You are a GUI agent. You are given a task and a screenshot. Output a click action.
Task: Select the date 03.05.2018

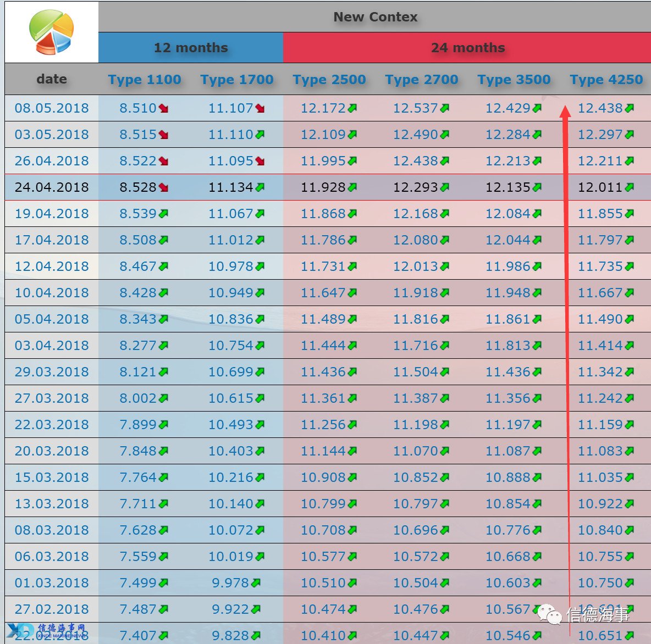tap(52, 135)
